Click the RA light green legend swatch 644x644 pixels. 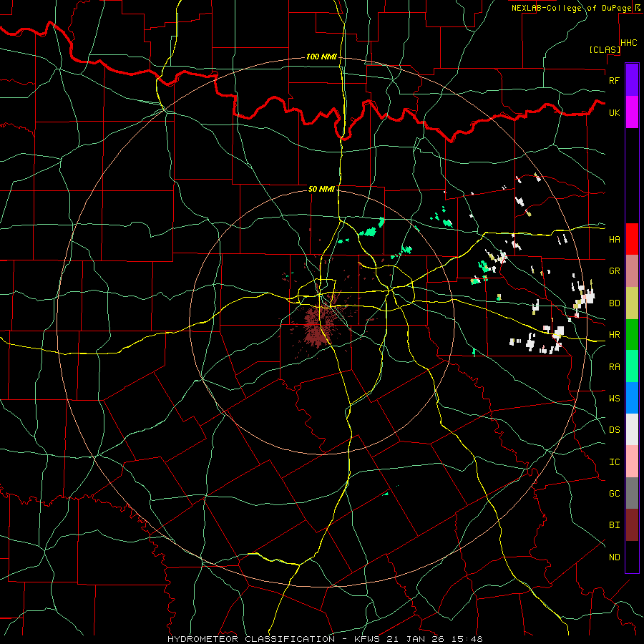click(632, 366)
